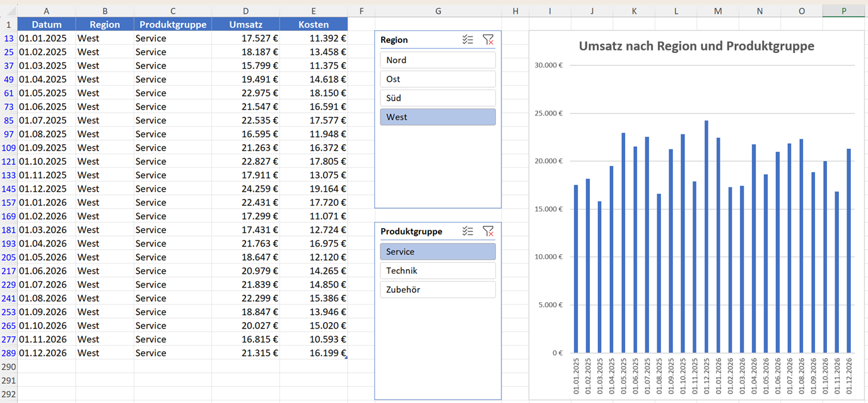Viewport: 868px width, 403px height.
Task: Select the Umsatz header cell
Action: [246, 24]
